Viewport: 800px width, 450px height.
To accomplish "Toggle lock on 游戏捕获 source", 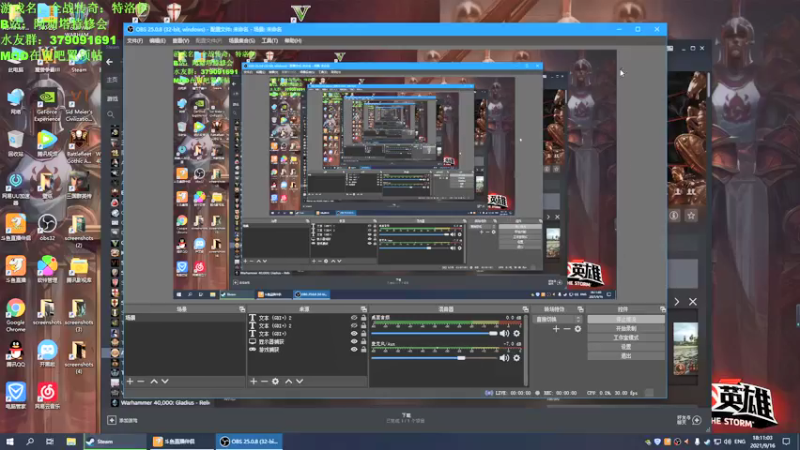I will pos(363,349).
